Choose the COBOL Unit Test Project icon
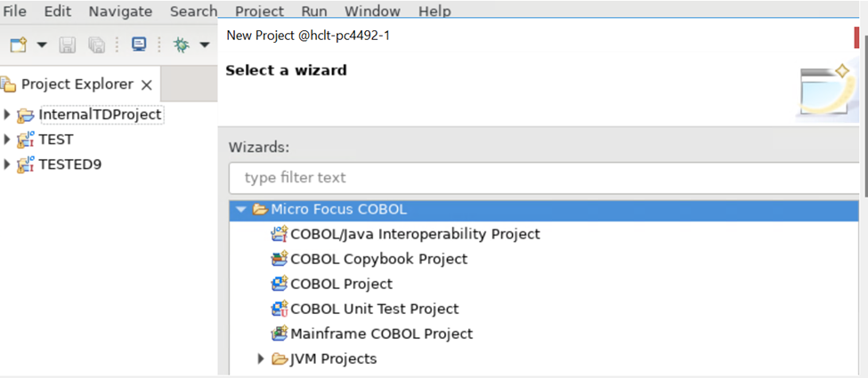Screen dimensions: 868x378 point(280,309)
